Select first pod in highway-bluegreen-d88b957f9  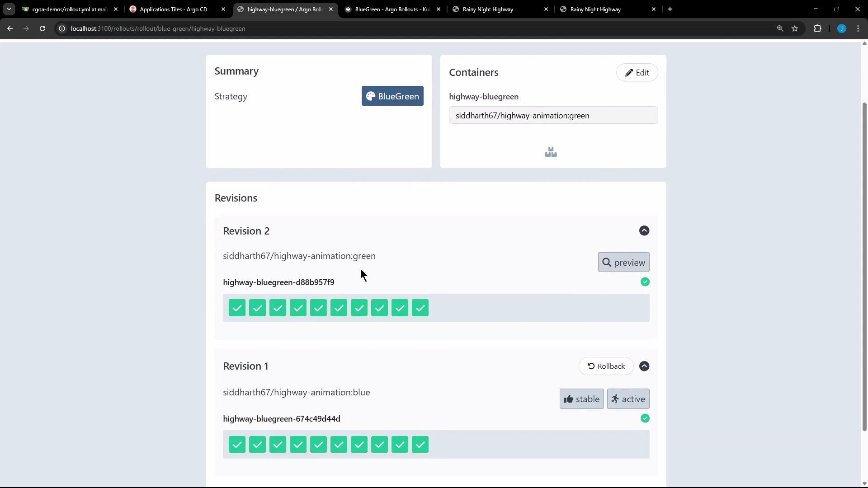coord(237,308)
